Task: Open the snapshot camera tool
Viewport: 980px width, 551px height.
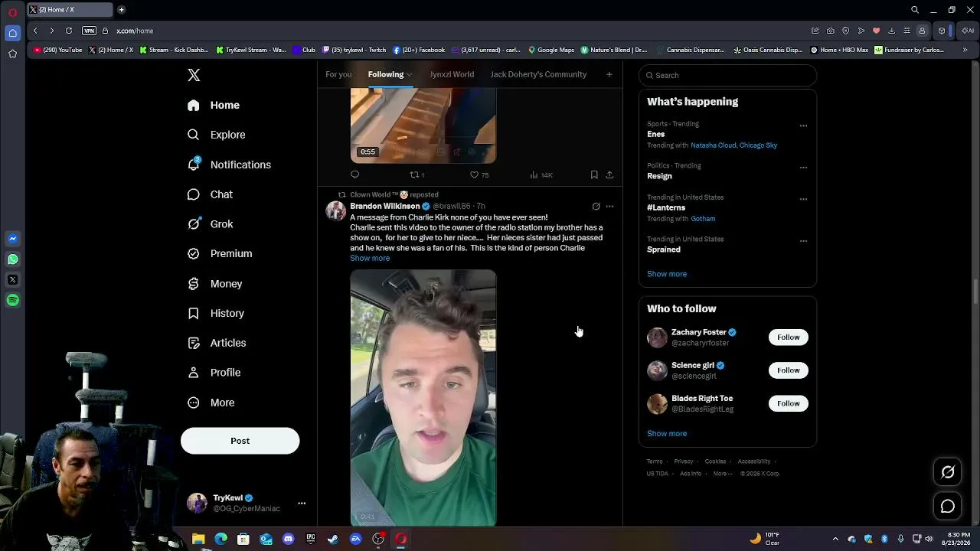Action: [x=831, y=31]
